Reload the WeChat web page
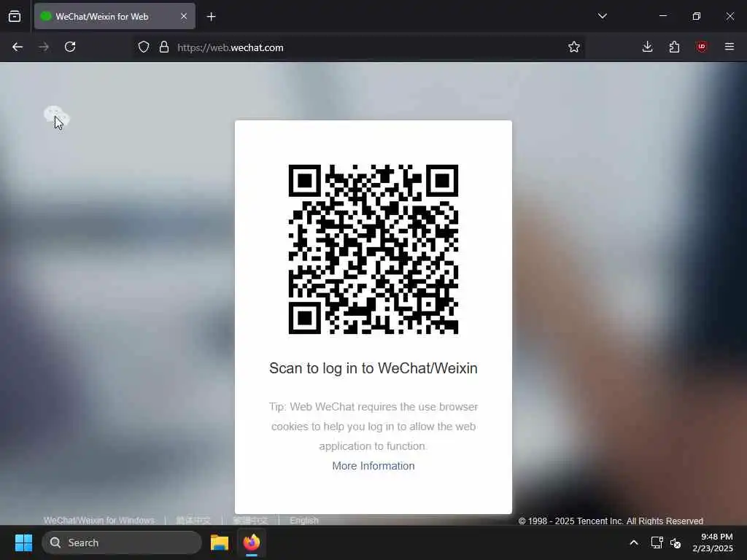The width and height of the screenshot is (747, 560). (x=70, y=47)
